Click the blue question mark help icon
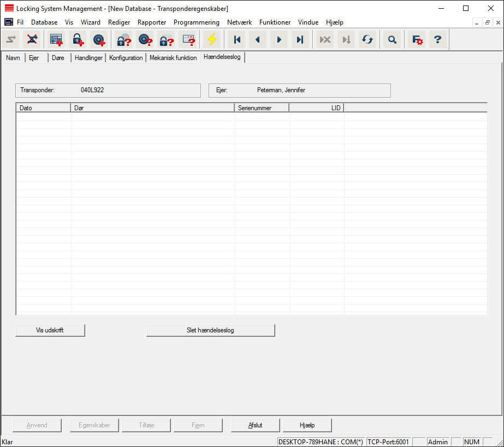The height and width of the screenshot is (447, 504). pyautogui.click(x=437, y=40)
